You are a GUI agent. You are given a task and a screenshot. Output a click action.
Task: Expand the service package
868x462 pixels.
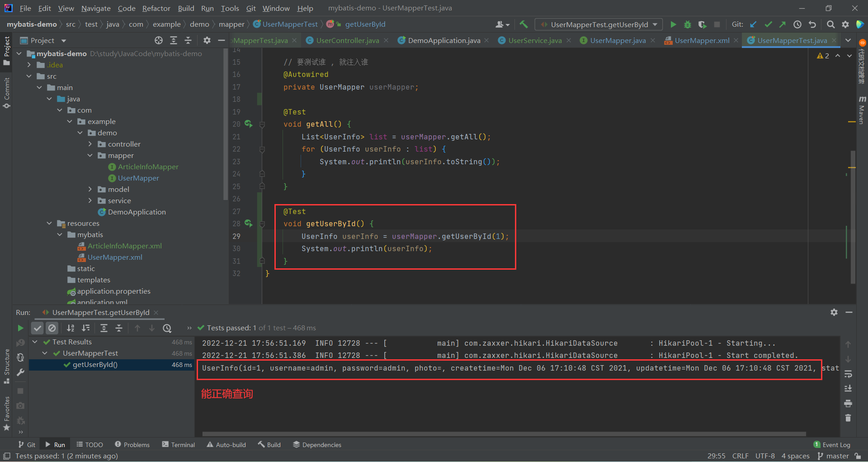pyautogui.click(x=90, y=200)
